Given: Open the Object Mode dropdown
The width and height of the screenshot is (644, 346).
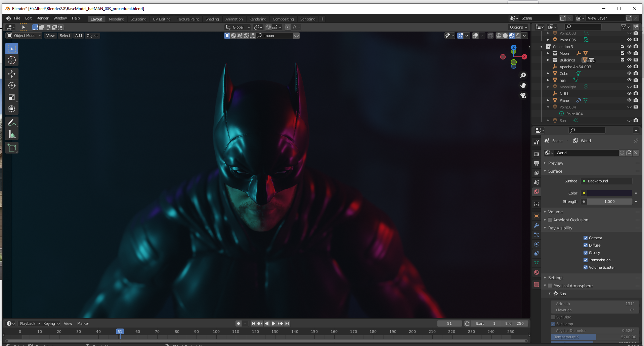Looking at the screenshot, I should click(x=24, y=36).
